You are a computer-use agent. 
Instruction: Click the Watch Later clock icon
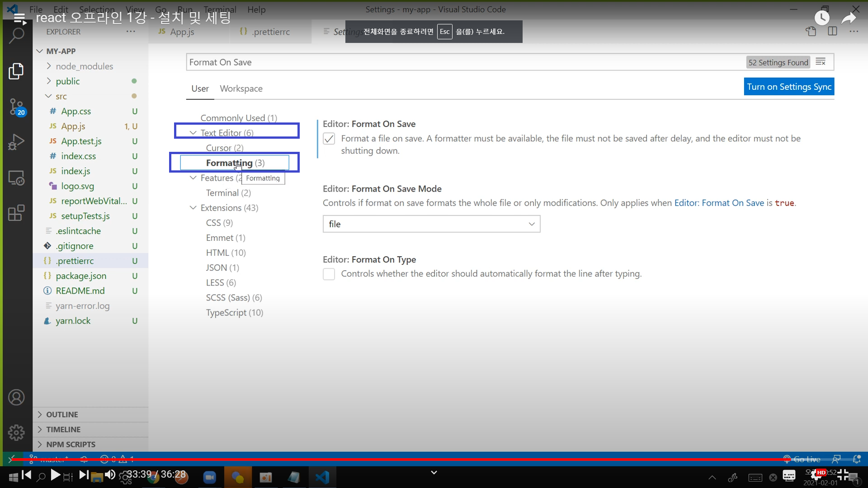pyautogui.click(x=822, y=18)
